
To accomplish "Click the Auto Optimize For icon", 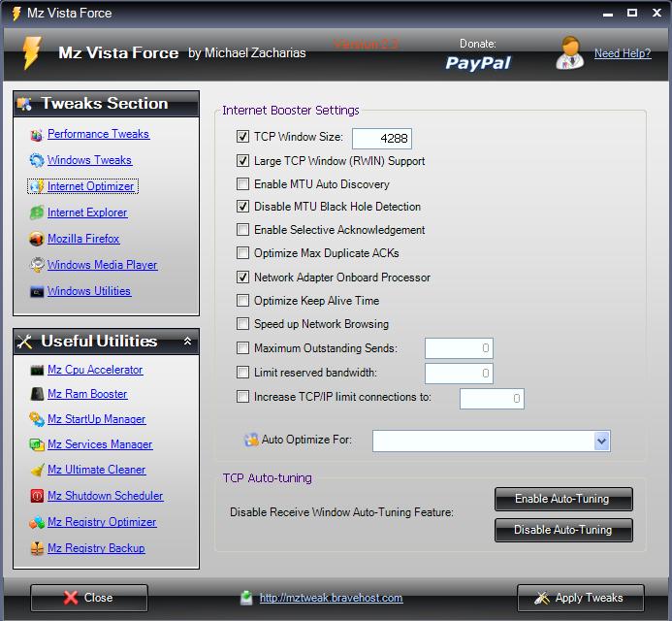I will [x=251, y=440].
